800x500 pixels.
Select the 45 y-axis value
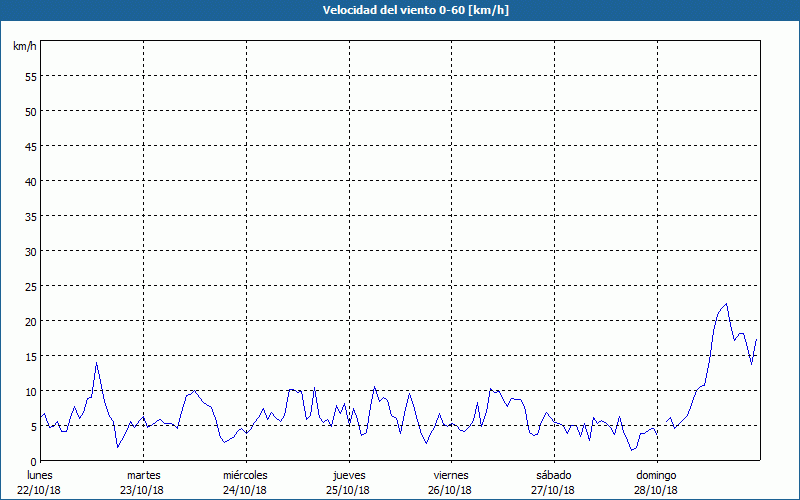click(31, 147)
